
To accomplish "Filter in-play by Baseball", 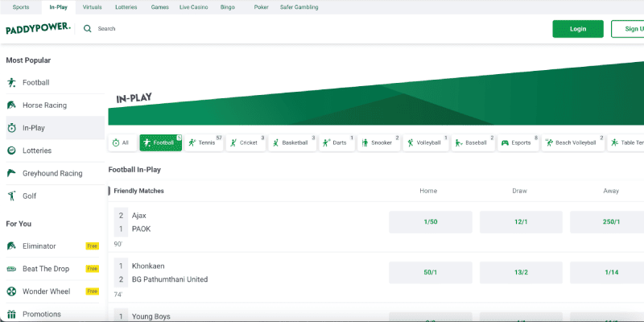I will pyautogui.click(x=473, y=142).
